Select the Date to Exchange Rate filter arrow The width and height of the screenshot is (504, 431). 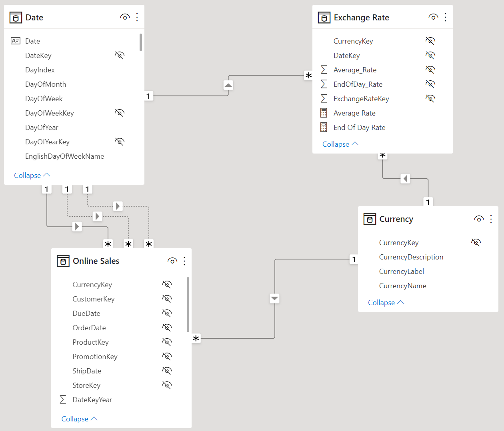tap(228, 85)
